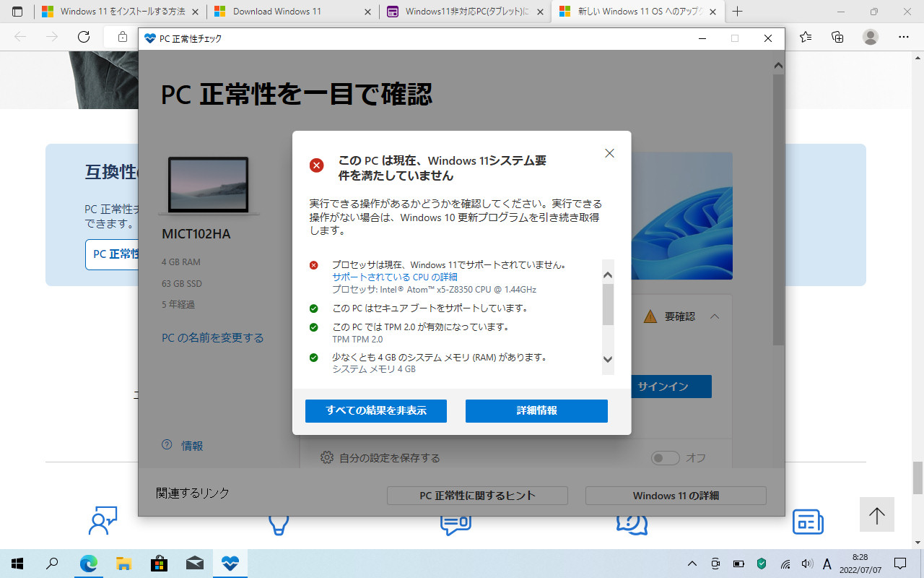This screenshot has width=924, height=578.
Task: Click the "Windows 11 の詳細" button
Action: click(x=676, y=496)
